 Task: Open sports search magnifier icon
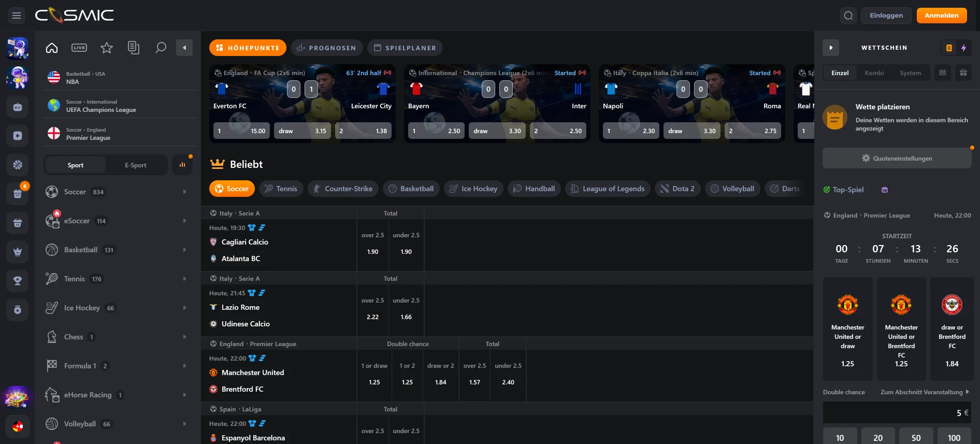click(161, 48)
